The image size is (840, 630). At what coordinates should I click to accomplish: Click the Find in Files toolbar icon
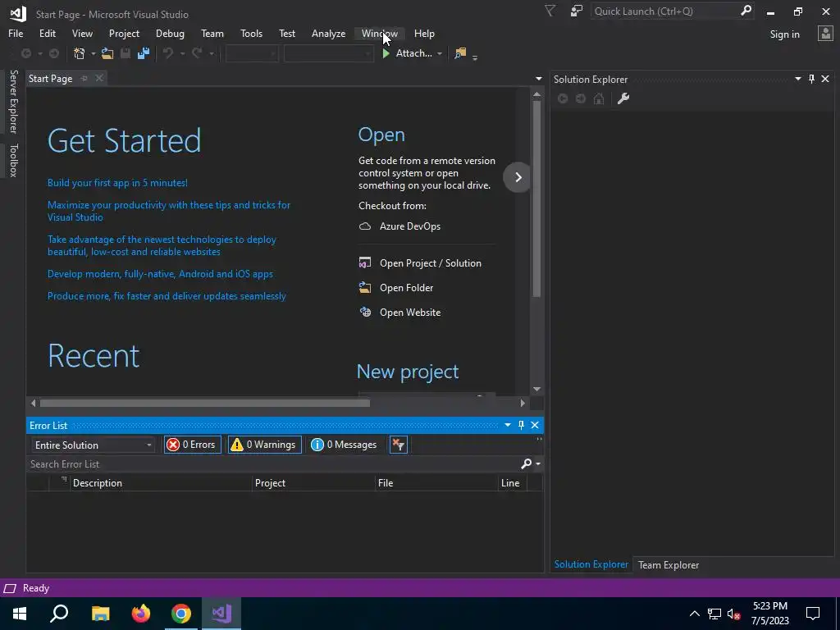pos(460,53)
